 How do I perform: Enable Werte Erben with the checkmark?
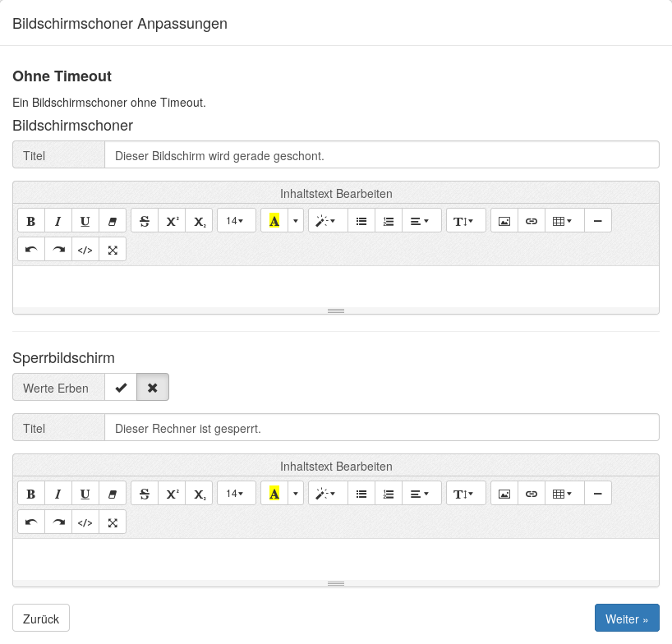(121, 388)
